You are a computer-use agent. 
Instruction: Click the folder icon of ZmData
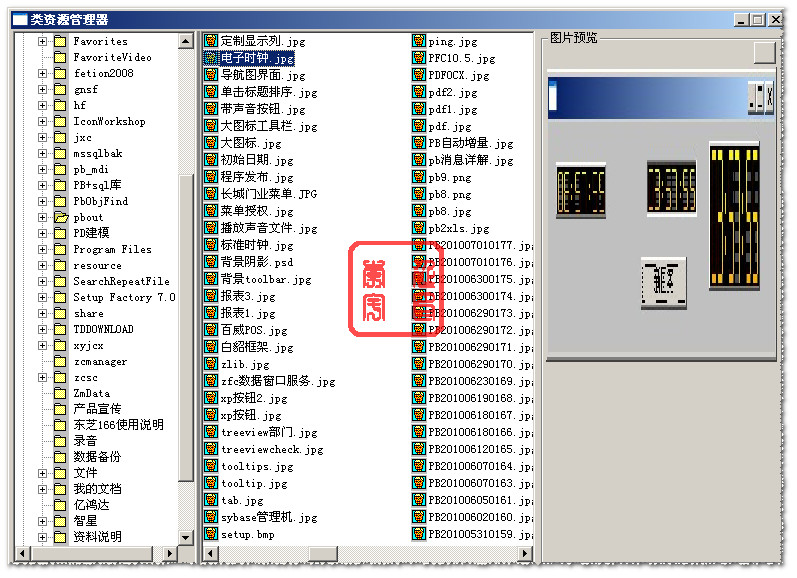point(60,393)
